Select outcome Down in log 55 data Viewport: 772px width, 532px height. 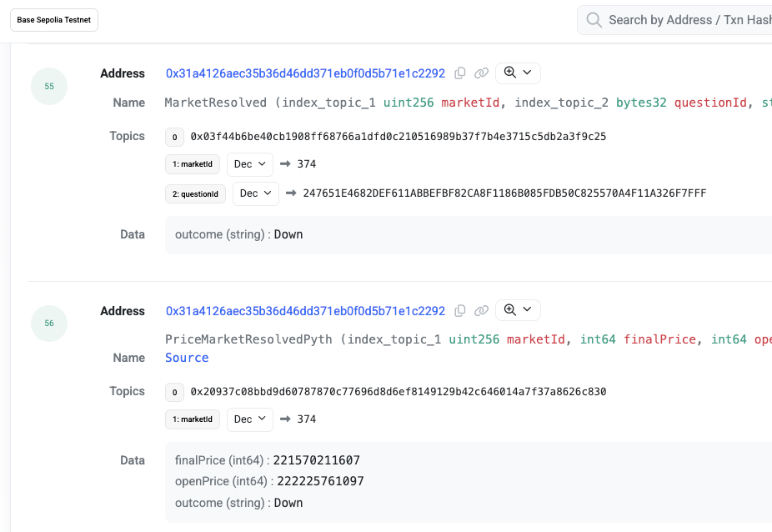(x=288, y=234)
